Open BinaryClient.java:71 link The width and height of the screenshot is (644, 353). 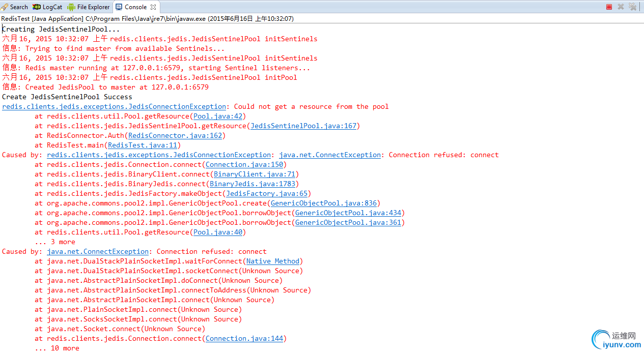(x=255, y=174)
